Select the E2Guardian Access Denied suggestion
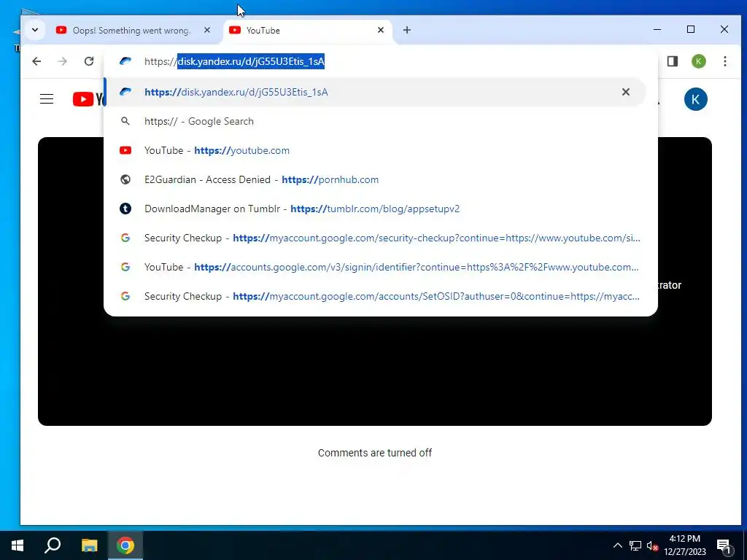The width and height of the screenshot is (747, 560). point(374,179)
